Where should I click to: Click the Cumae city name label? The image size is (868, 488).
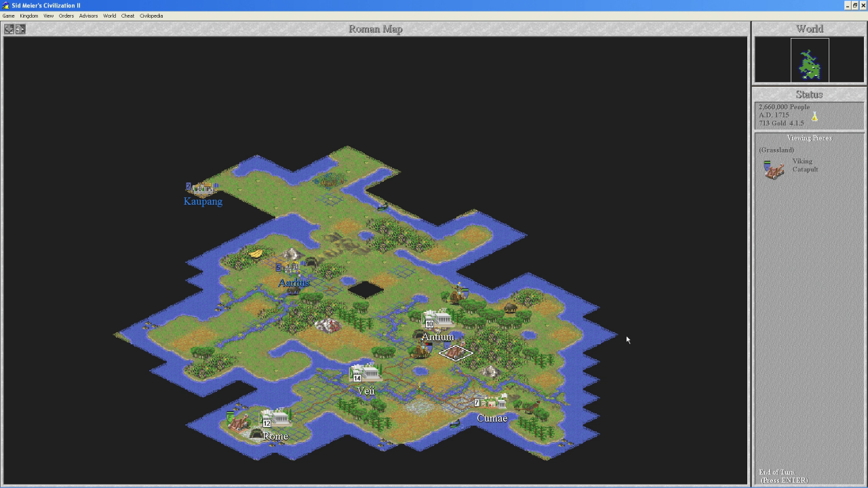(x=492, y=418)
